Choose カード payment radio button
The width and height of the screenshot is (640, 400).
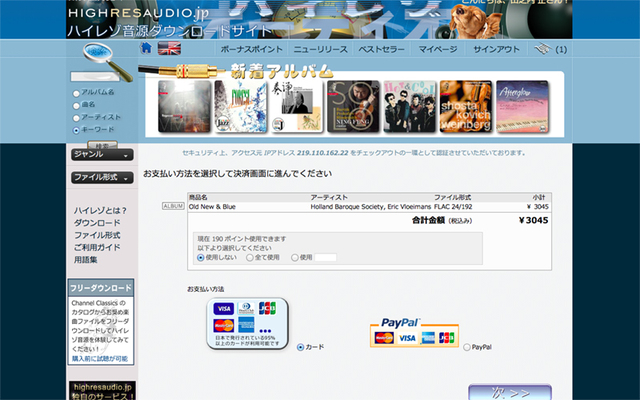point(300,347)
